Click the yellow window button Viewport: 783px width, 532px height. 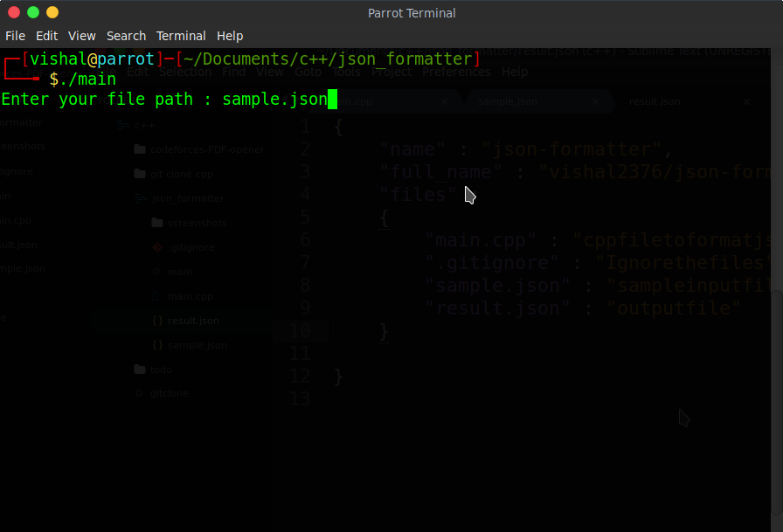coord(52,12)
